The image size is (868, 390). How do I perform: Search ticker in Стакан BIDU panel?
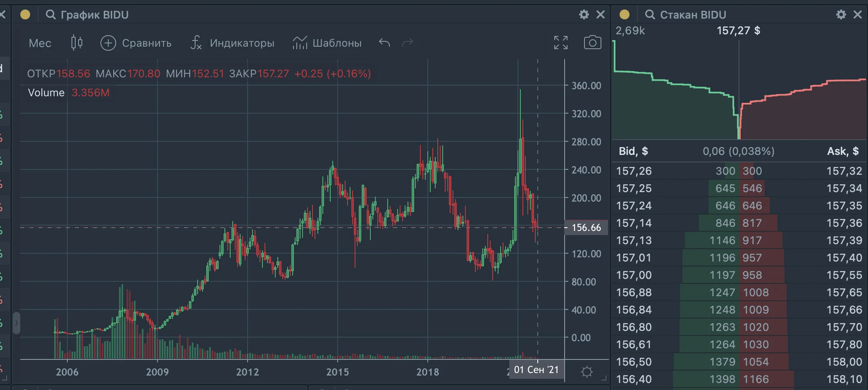[650, 15]
